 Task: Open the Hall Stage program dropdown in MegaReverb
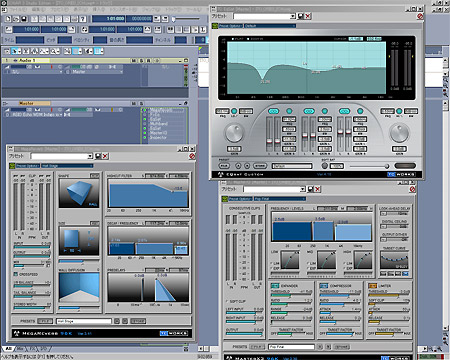click(x=67, y=166)
